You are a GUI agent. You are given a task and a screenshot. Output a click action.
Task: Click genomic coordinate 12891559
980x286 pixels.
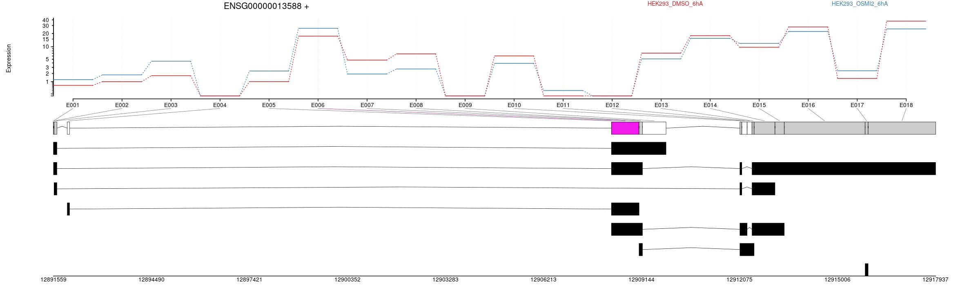(x=53, y=280)
